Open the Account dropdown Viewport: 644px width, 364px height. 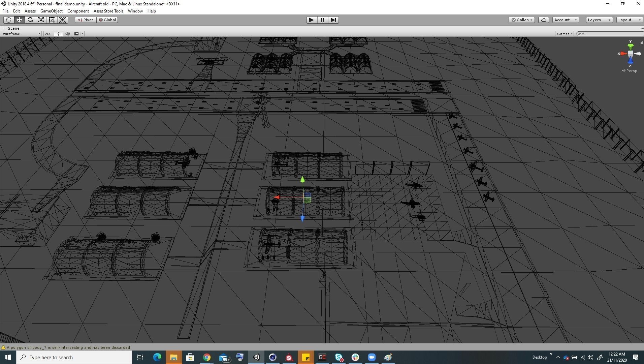566,20
